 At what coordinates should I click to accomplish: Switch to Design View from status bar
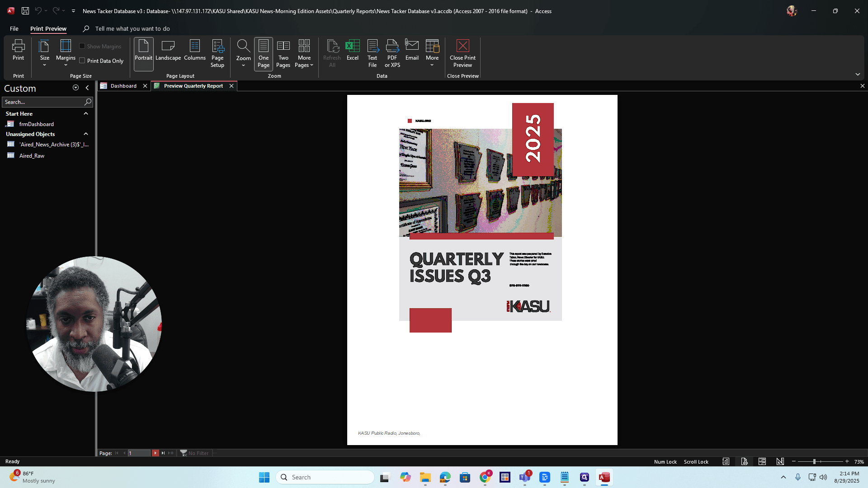[780, 462]
